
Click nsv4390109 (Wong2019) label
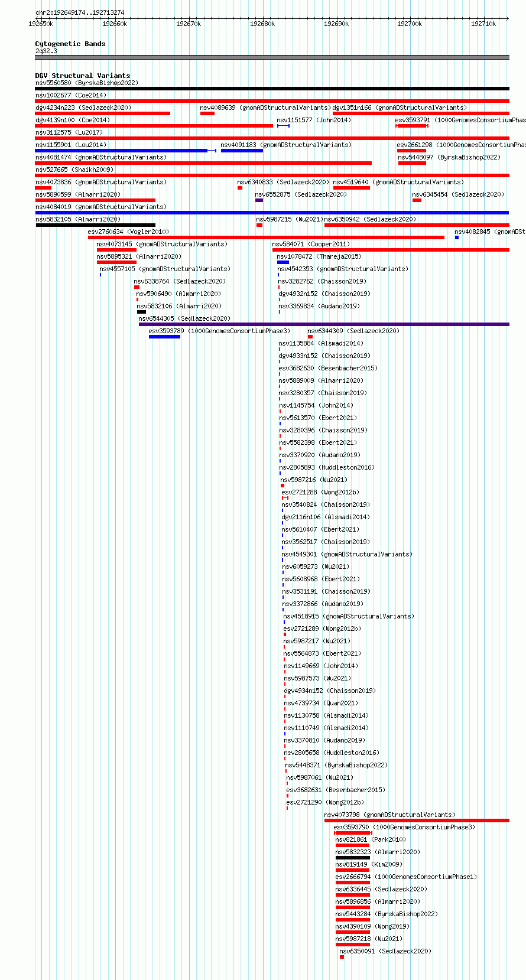372,927
